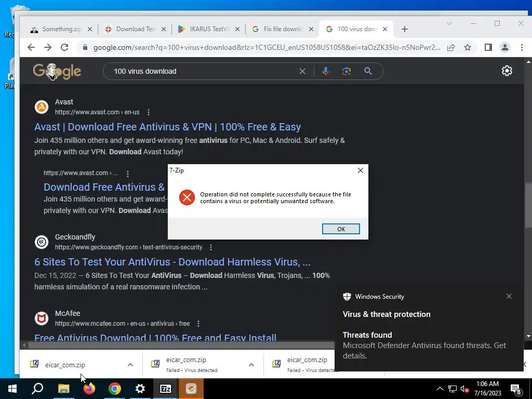
Task: Open Avast Download Free Antivirus & VPN result
Action: [168, 127]
